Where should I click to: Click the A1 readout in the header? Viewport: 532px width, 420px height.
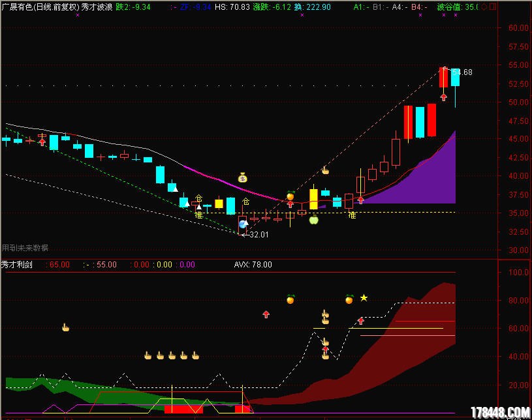click(361, 7)
